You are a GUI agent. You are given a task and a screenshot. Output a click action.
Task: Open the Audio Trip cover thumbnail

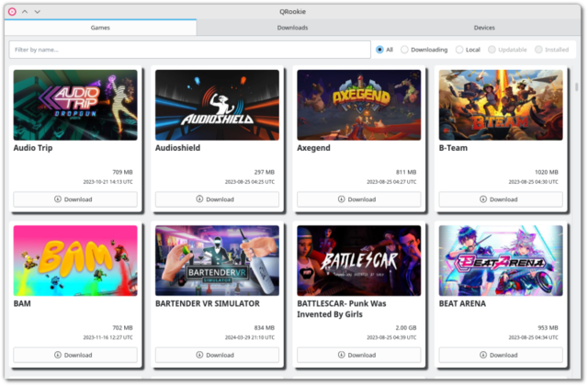pyautogui.click(x=75, y=105)
